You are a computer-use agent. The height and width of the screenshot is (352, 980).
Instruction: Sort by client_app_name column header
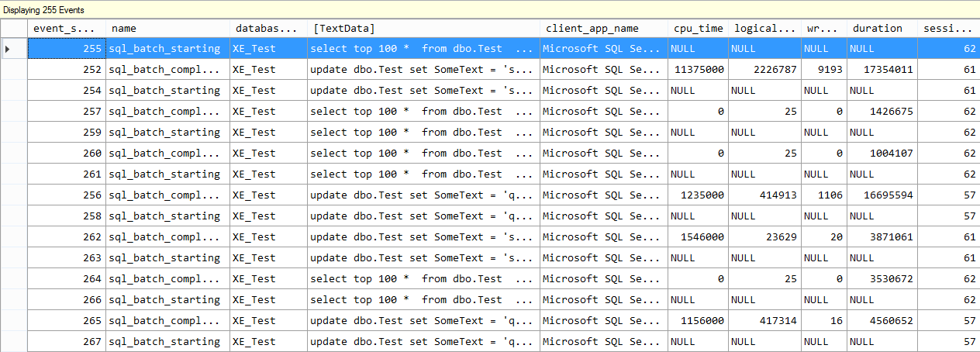pos(603,28)
